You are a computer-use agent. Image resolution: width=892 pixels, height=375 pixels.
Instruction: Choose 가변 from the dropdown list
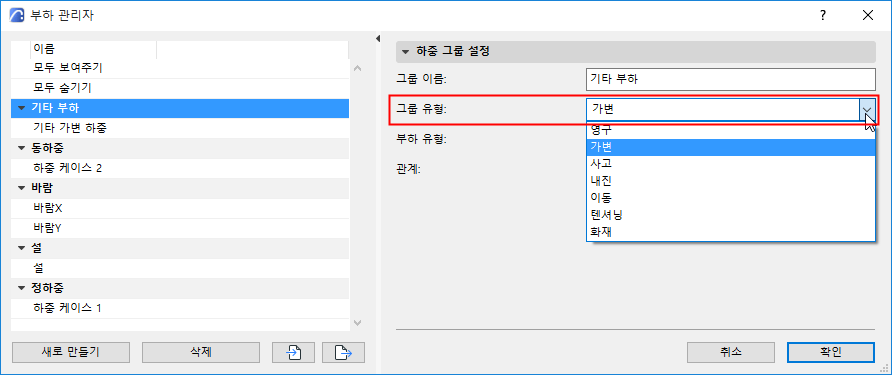click(730, 147)
